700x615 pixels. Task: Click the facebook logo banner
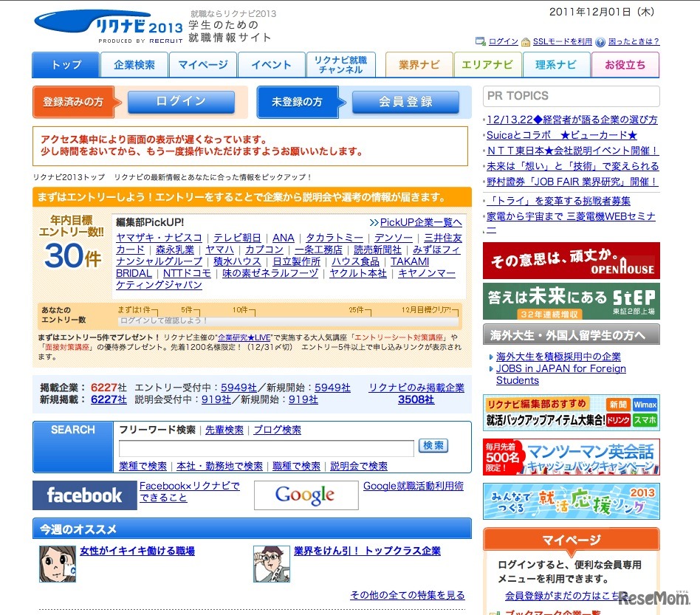(x=85, y=495)
